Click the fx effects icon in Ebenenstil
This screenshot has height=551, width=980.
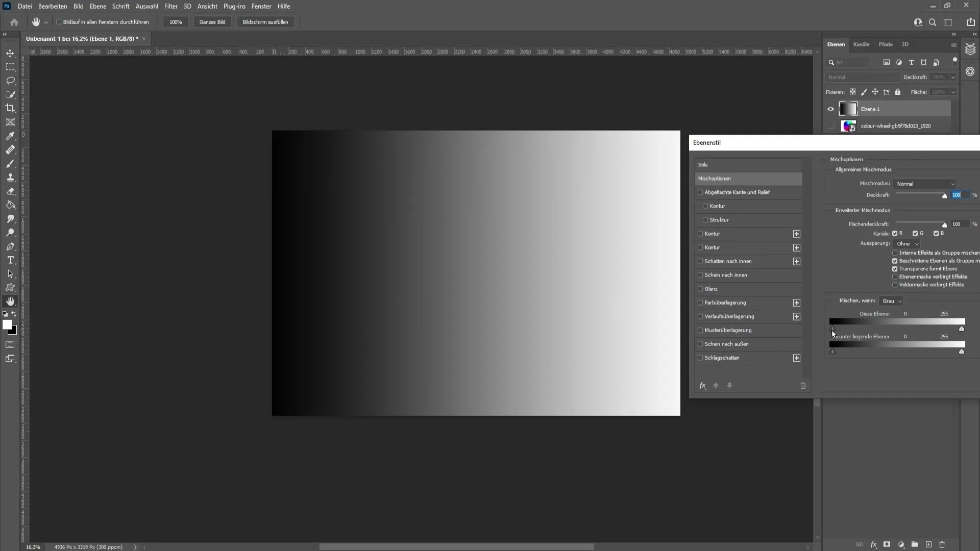coord(703,386)
